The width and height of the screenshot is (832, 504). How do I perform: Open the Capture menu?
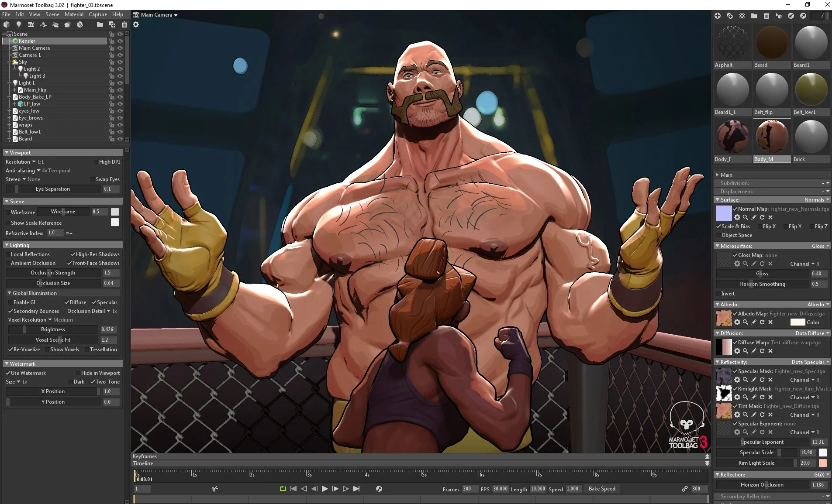(98, 14)
